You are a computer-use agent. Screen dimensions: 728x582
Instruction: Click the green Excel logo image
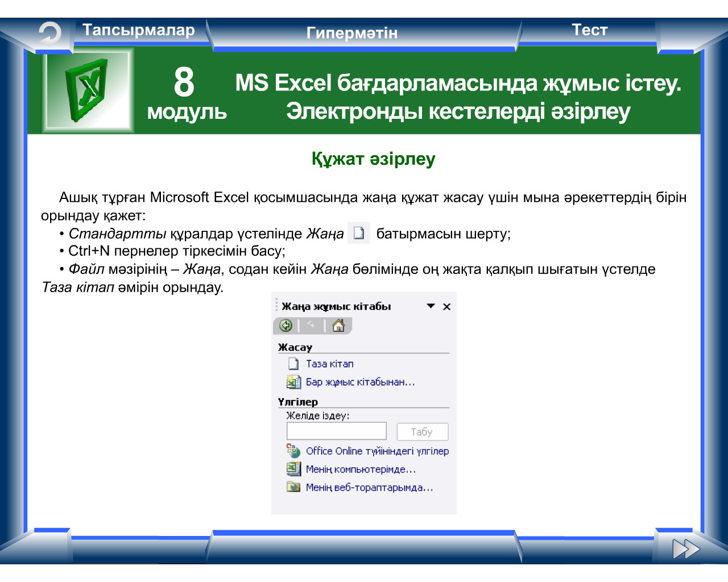(x=87, y=90)
